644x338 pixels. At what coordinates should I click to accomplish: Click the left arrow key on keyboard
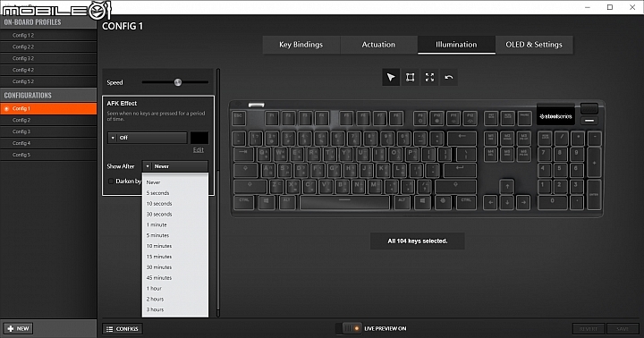[x=490, y=202]
